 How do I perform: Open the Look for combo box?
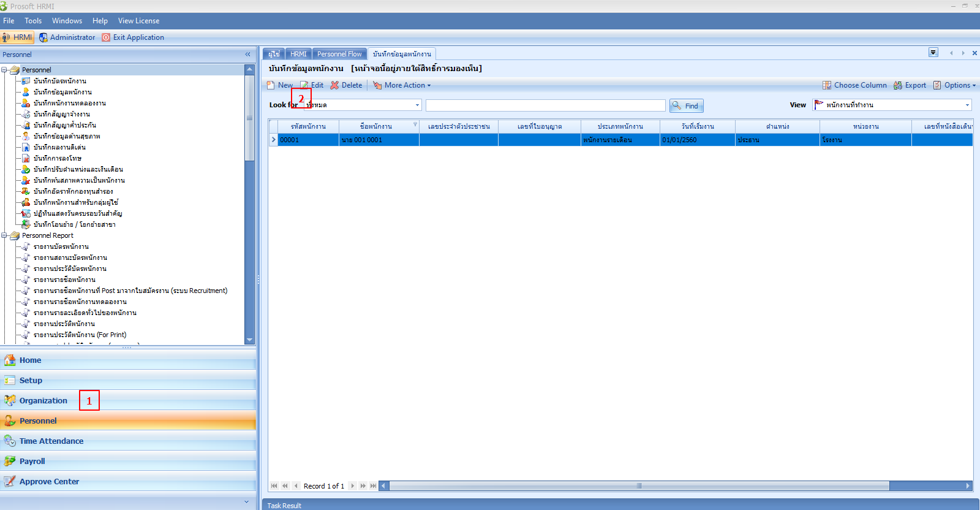pos(417,105)
